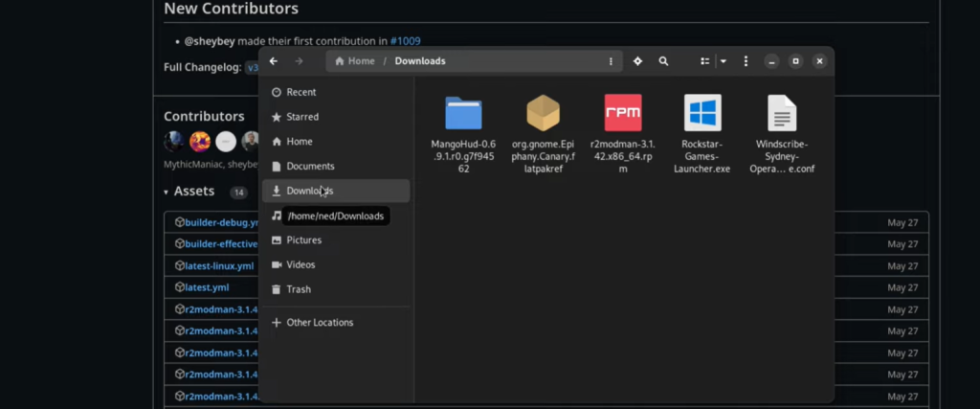Click the forward navigation arrow
This screenshot has height=409, width=980.
click(299, 61)
